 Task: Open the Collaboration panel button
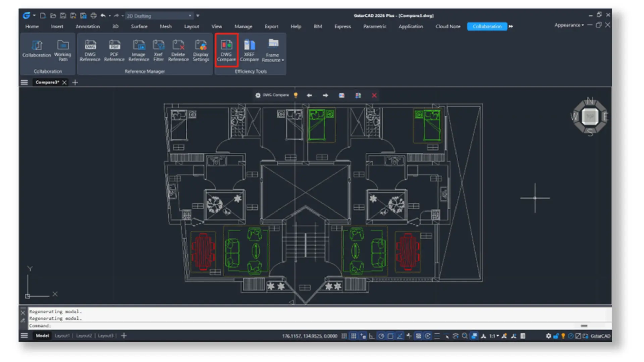37,49
